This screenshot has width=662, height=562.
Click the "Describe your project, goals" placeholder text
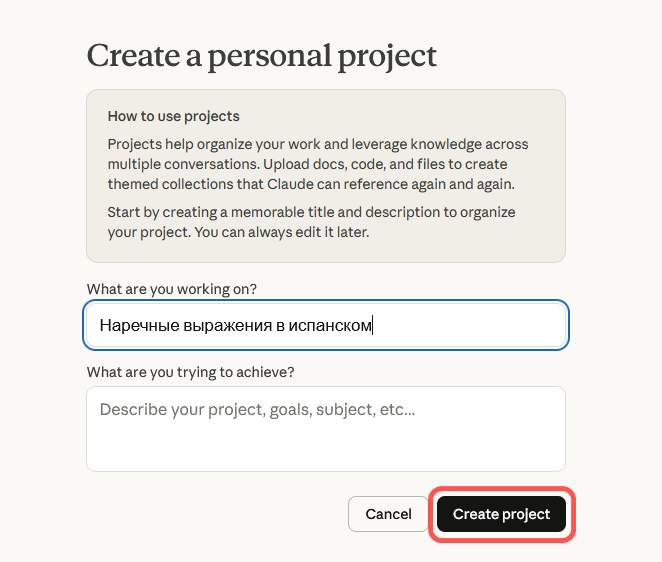(257, 409)
